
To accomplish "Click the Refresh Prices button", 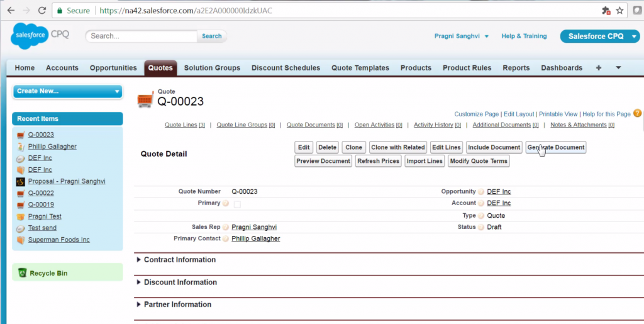I will point(378,161).
